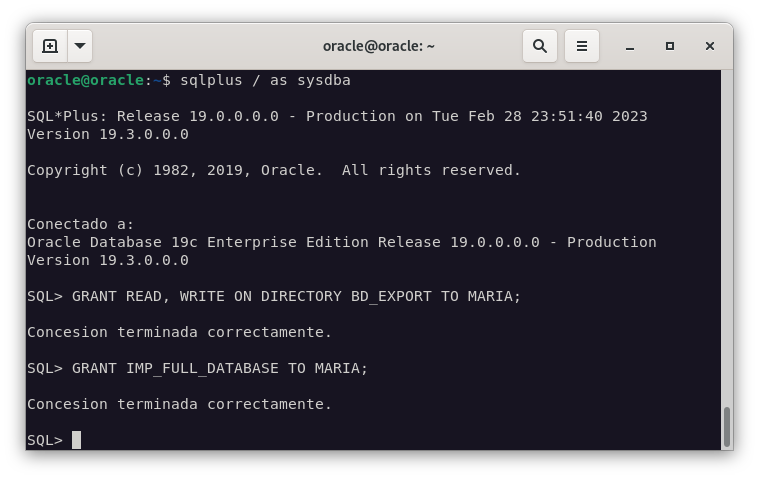Click the SQL*Plus Release 19.0.0.0.0 banner line
Image resolution: width=759 pixels, height=479 pixels.
tap(337, 116)
